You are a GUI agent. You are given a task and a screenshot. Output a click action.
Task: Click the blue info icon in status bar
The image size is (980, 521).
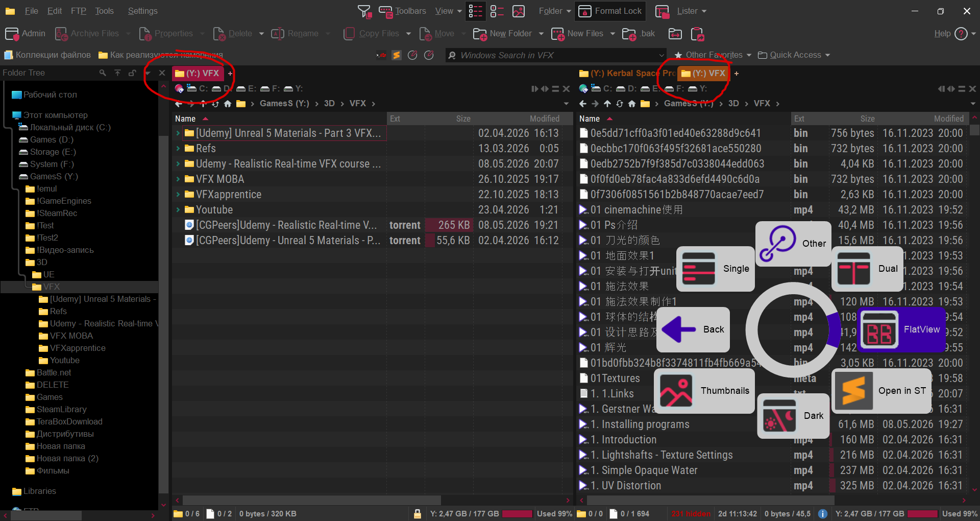[823, 514]
